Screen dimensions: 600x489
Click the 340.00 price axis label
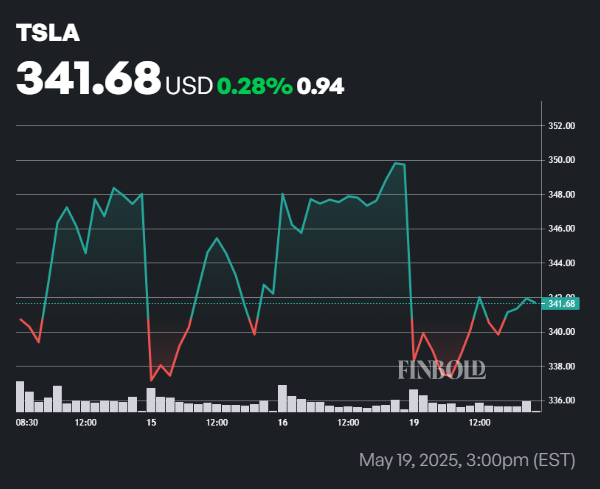(562, 332)
